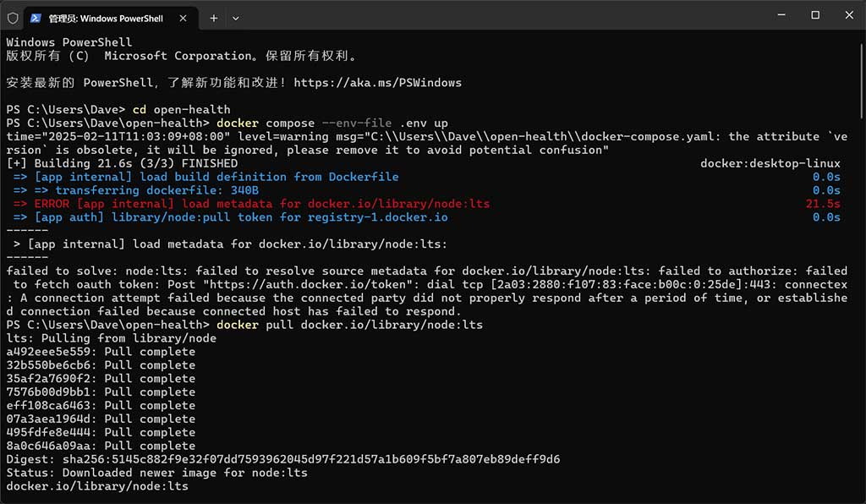Image resolution: width=866 pixels, height=504 pixels.
Task: Click layer '495fdfe8e444: Pull complete' line
Action: [101, 432]
